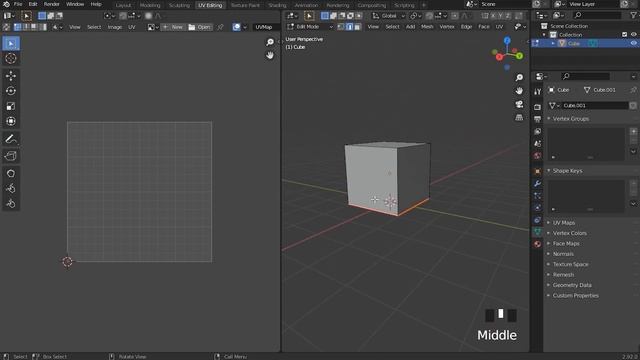This screenshot has width=640, height=360.
Task: Open Global transform orientation dropdown
Action: coord(389,16)
